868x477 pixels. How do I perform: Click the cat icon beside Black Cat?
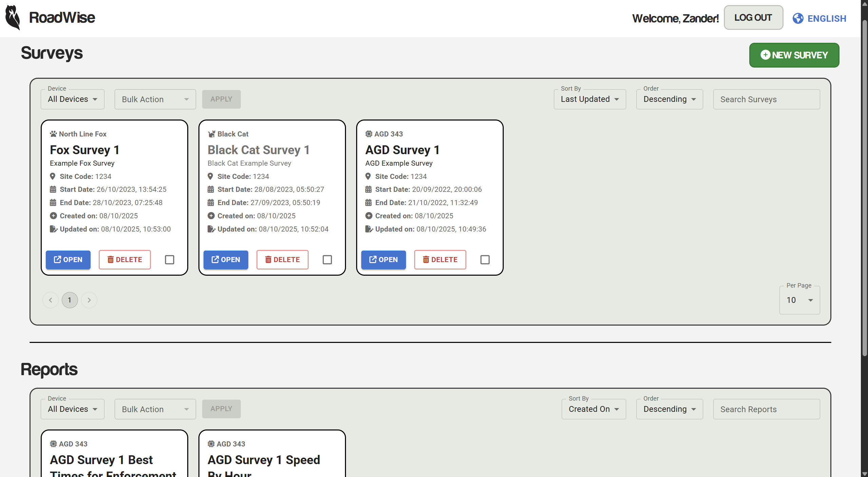211,134
